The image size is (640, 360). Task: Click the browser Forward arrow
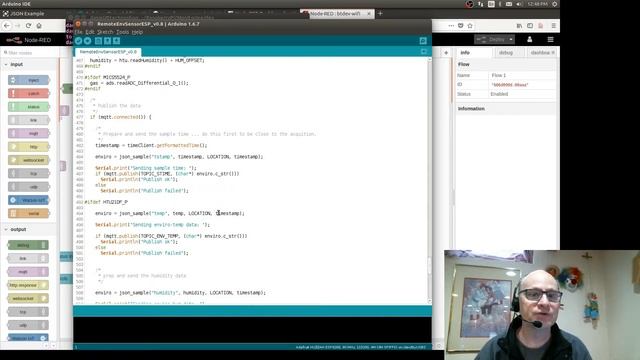[x=18, y=25]
